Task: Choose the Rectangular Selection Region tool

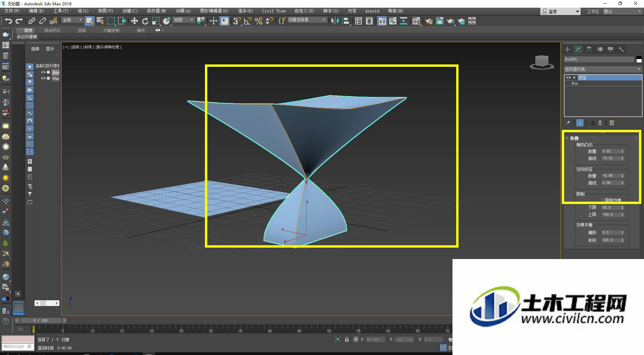Action: click(x=111, y=21)
